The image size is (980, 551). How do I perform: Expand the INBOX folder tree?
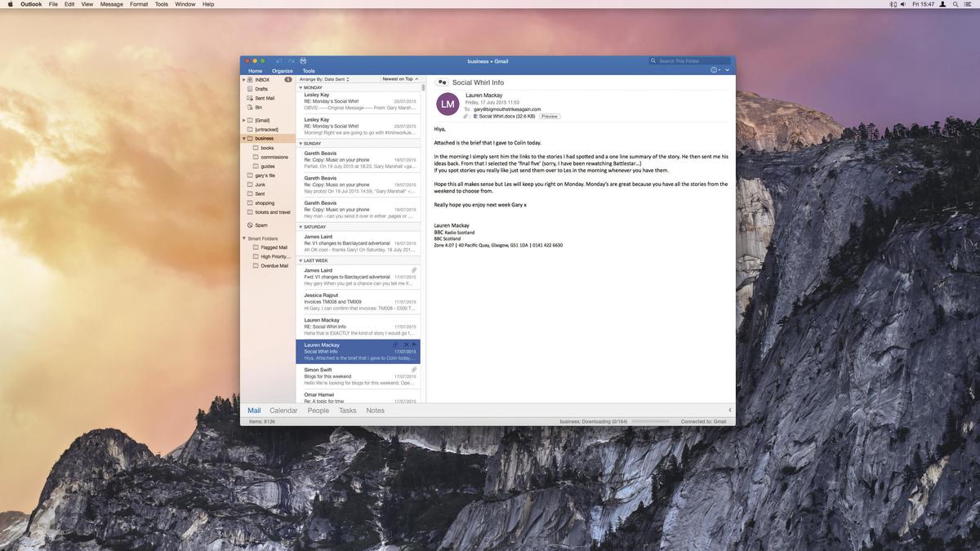click(243, 80)
